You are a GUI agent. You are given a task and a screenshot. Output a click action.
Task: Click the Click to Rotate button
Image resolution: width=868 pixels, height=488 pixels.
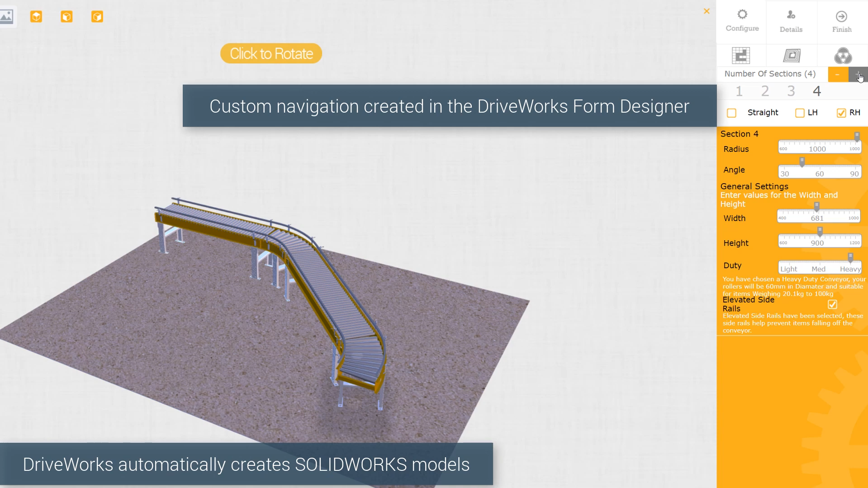click(270, 53)
